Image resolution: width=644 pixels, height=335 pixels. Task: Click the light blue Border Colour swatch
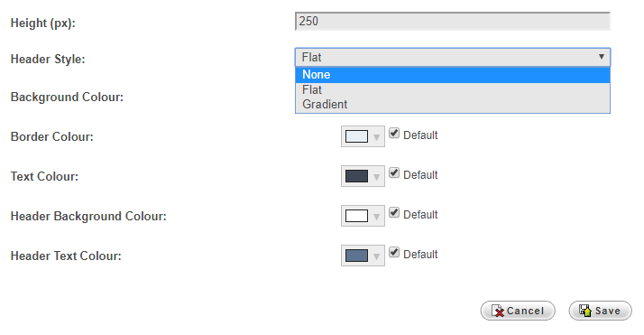(x=356, y=136)
